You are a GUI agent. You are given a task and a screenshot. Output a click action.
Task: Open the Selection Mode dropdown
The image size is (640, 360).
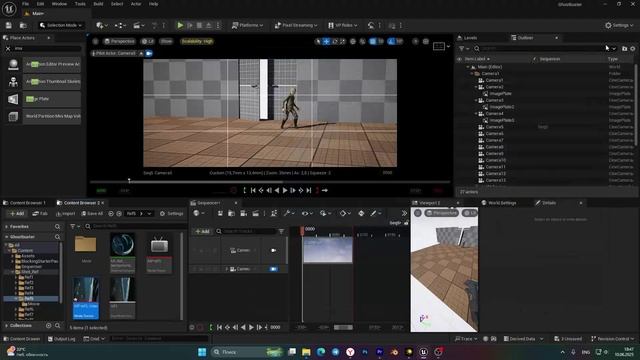(x=61, y=25)
